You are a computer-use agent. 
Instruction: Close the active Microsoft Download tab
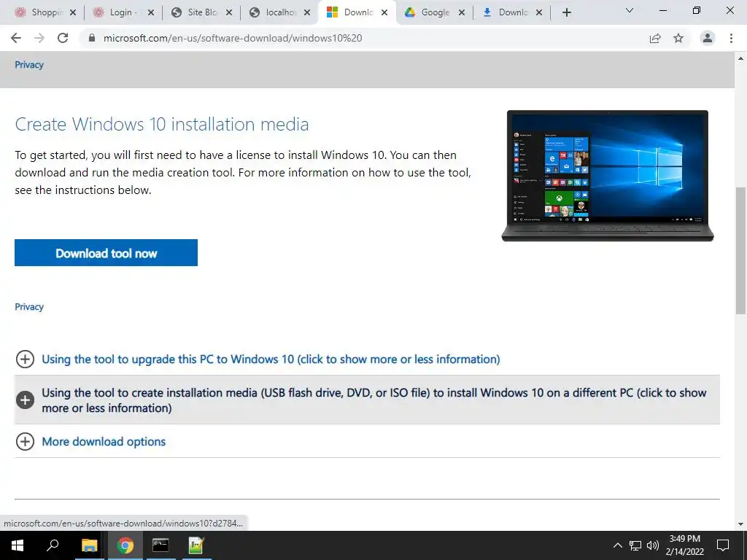(x=384, y=13)
